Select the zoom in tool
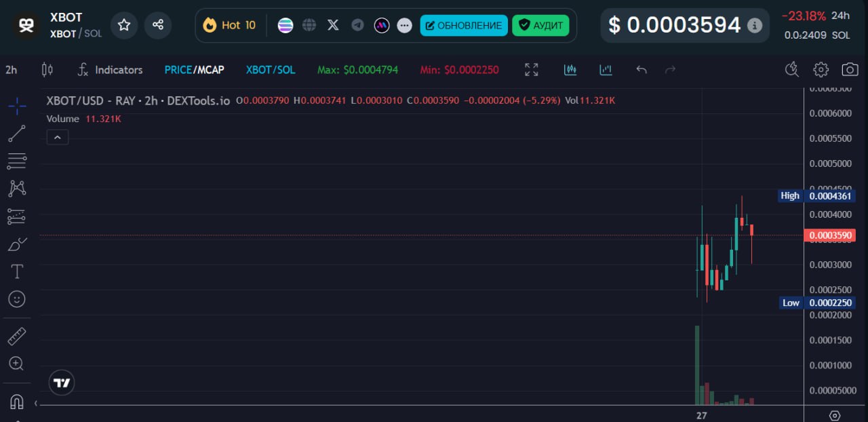Image resolution: width=868 pixels, height=422 pixels. click(17, 364)
